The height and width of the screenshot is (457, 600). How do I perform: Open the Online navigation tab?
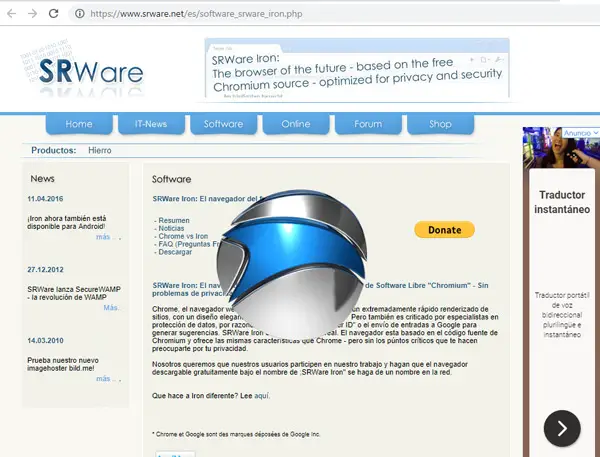point(296,124)
